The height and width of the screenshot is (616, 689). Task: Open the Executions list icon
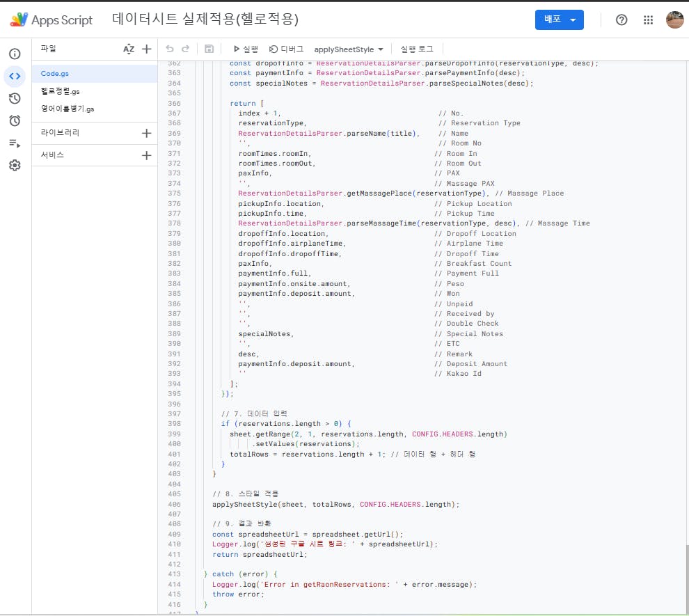[x=15, y=143]
